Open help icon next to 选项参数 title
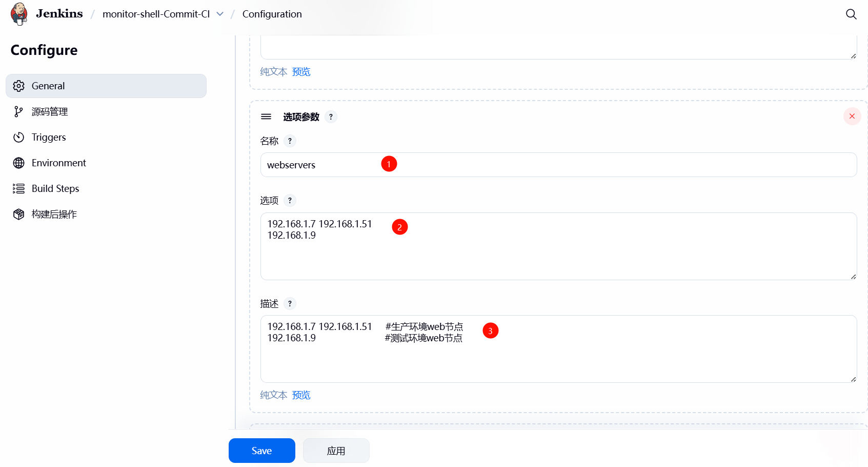Image resolution: width=868 pixels, height=467 pixels. point(331,116)
